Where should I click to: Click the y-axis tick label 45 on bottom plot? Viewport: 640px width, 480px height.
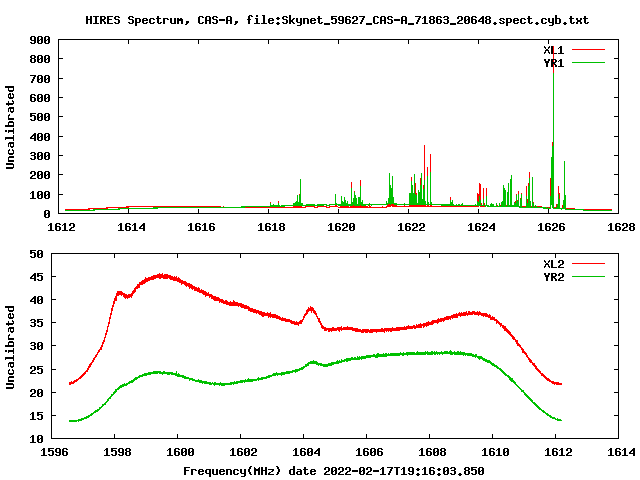click(36, 277)
